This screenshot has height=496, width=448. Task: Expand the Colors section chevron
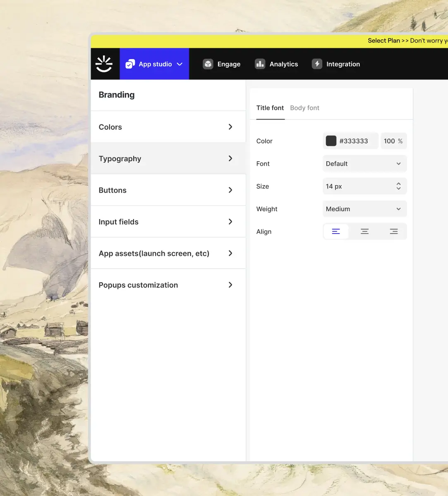pyautogui.click(x=230, y=127)
